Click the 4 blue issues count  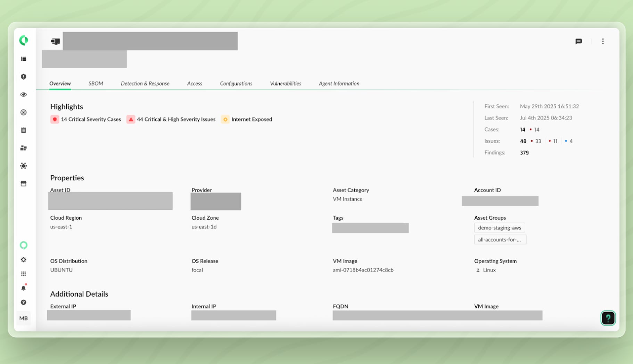click(571, 141)
